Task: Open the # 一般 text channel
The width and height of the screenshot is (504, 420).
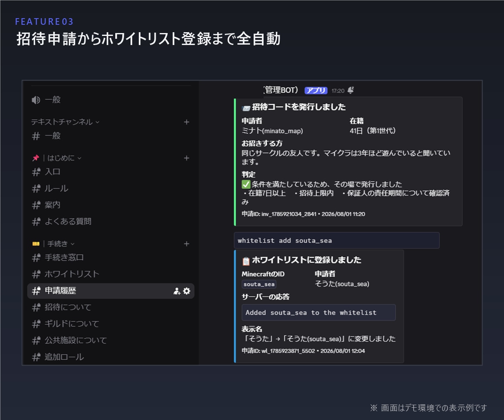Action: 111,136
